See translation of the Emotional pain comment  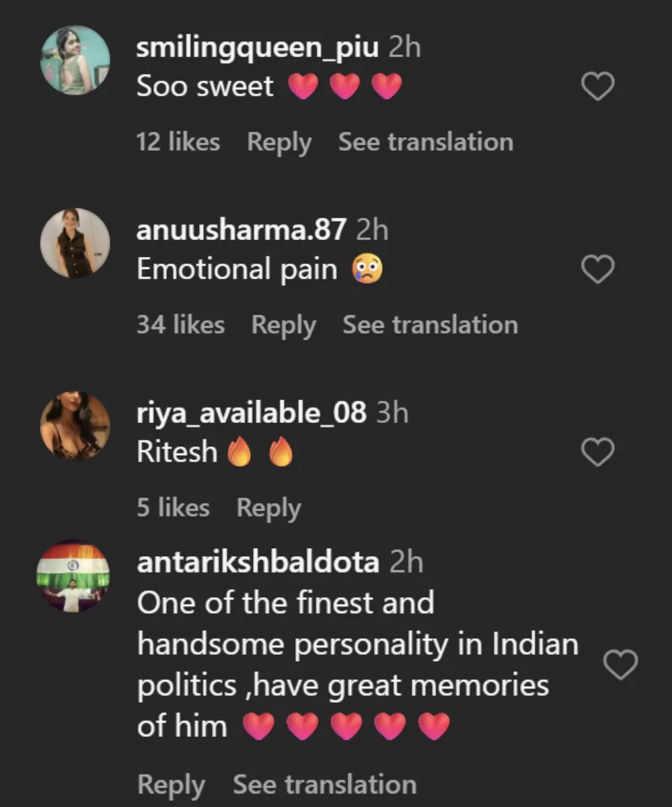(x=430, y=325)
